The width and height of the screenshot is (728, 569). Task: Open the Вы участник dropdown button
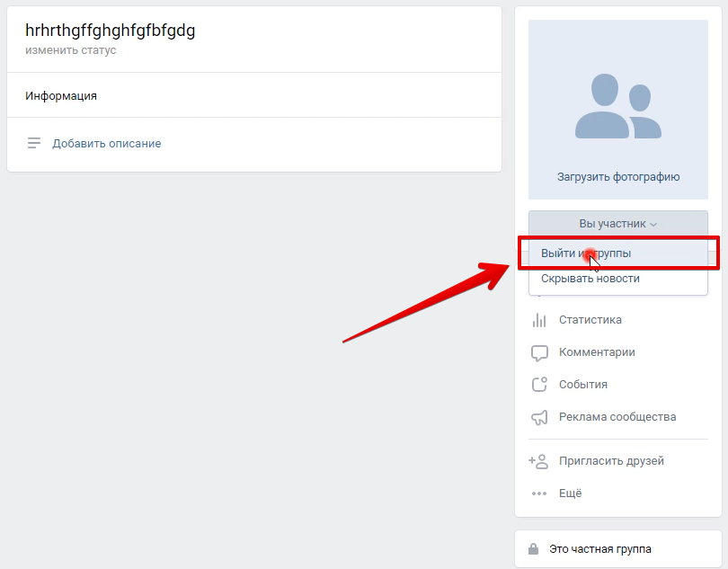coord(618,224)
